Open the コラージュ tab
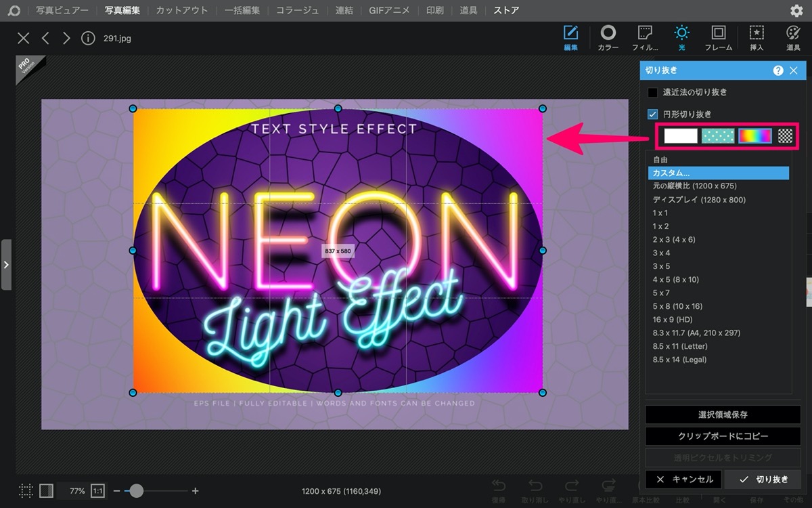The width and height of the screenshot is (812, 508). tap(298, 11)
